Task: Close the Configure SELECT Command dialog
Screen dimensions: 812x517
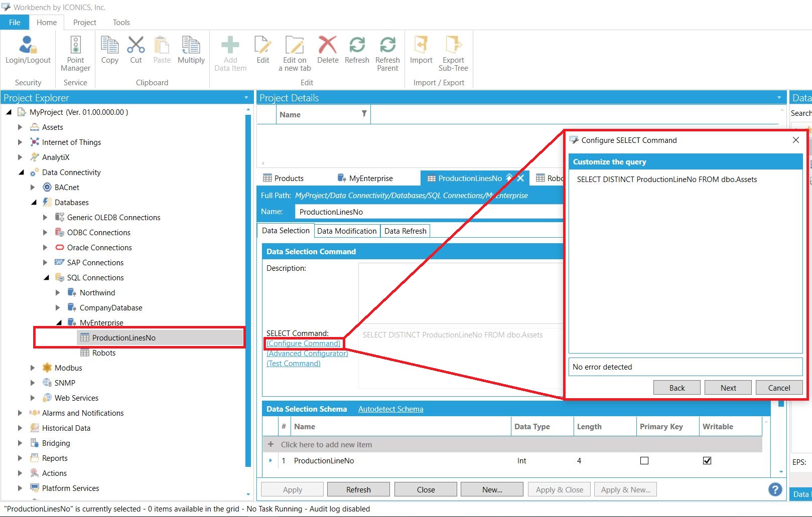Action: [795, 140]
